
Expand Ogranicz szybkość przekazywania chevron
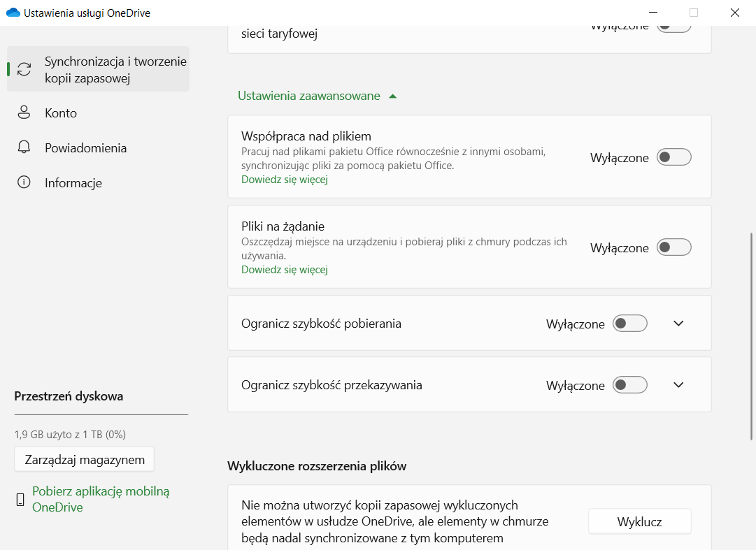pos(678,385)
